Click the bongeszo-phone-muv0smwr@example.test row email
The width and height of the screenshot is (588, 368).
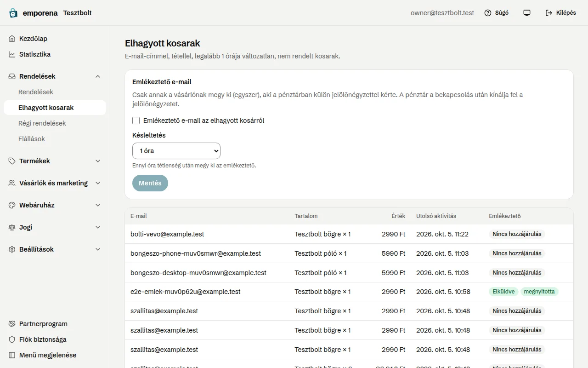click(196, 253)
